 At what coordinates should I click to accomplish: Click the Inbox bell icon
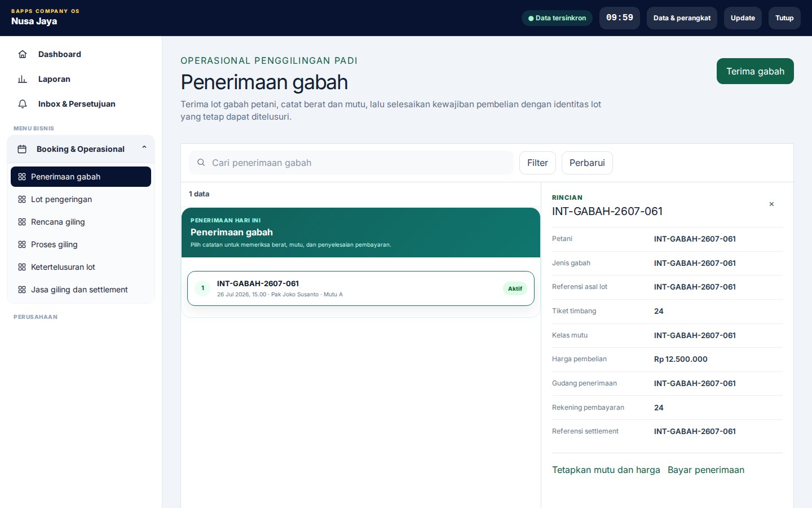pyautogui.click(x=23, y=104)
